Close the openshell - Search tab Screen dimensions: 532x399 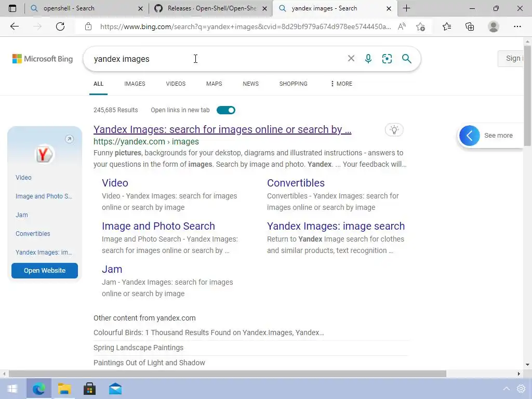click(140, 8)
